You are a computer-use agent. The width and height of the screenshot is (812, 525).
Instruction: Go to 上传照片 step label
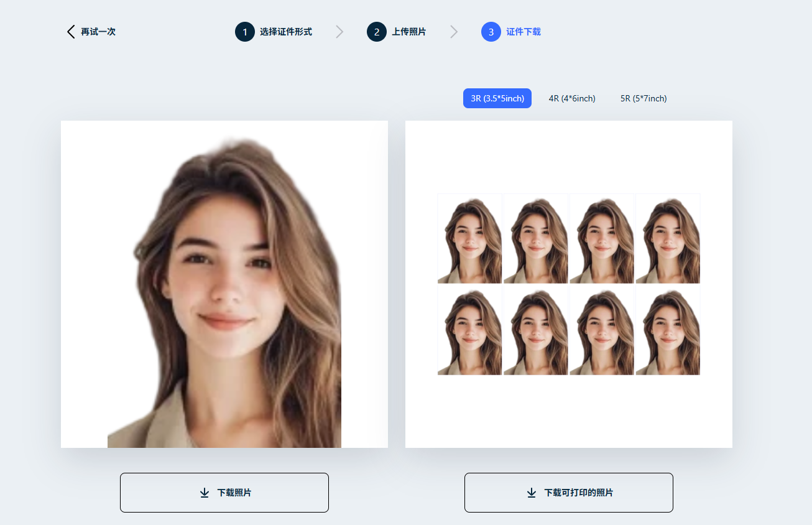pyautogui.click(x=409, y=32)
